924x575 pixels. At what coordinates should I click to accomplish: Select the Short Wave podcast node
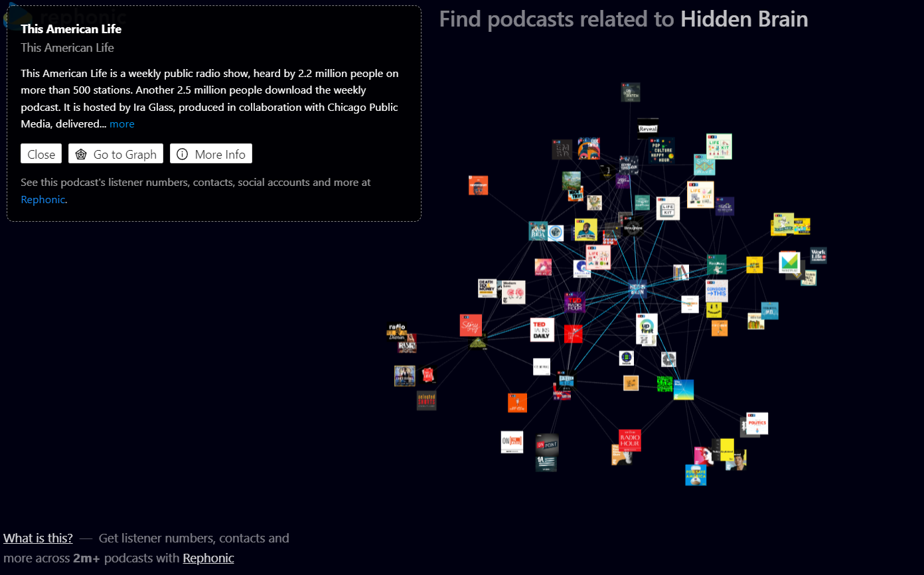[x=704, y=165]
